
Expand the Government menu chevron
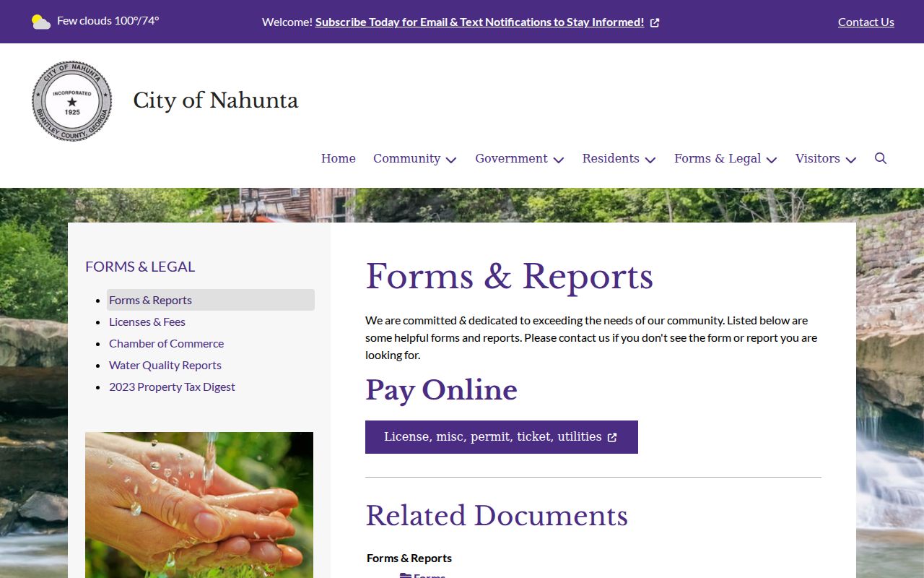tap(559, 160)
